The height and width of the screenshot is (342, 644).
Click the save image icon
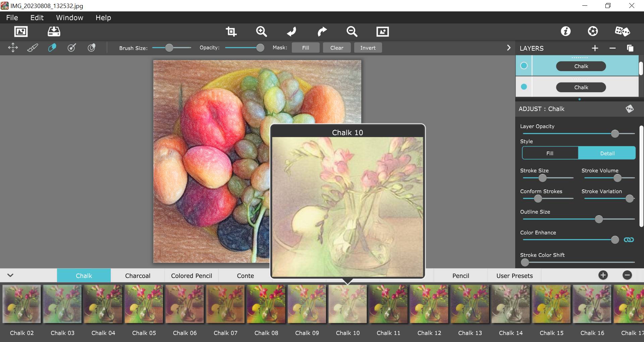[x=54, y=32]
